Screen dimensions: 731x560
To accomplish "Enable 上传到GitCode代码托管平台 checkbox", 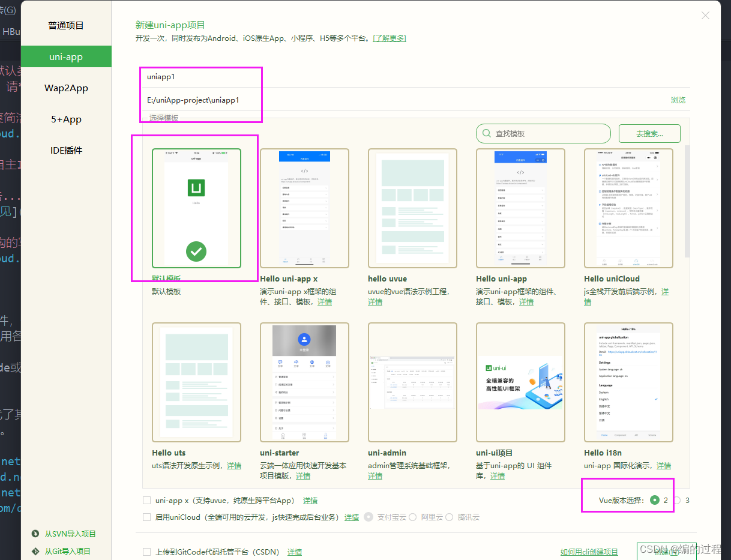I will 147,552.
